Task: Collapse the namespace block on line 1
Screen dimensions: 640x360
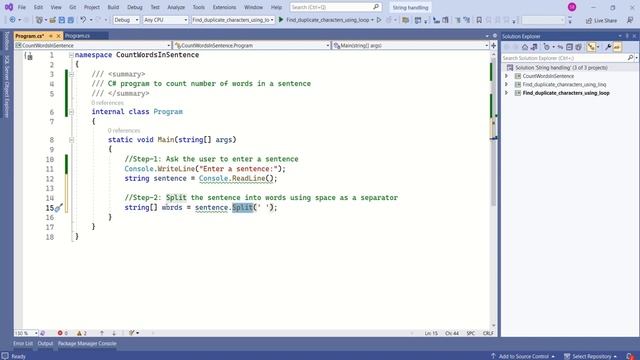Action: 71,55
